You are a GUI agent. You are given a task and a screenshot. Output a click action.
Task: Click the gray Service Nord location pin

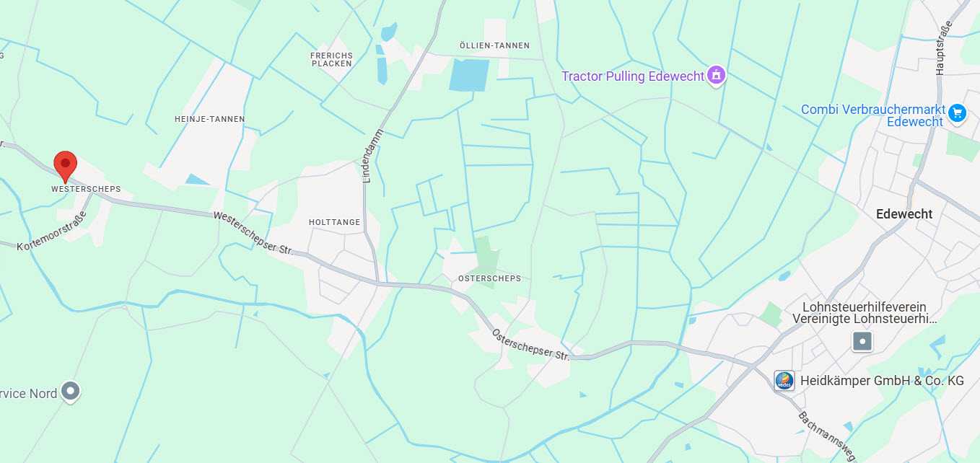[70, 392]
